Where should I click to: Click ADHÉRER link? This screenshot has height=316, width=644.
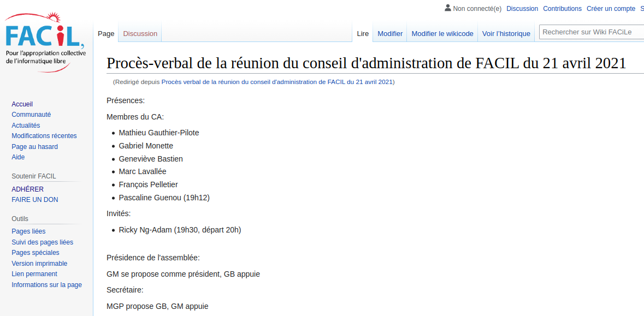[x=27, y=189]
